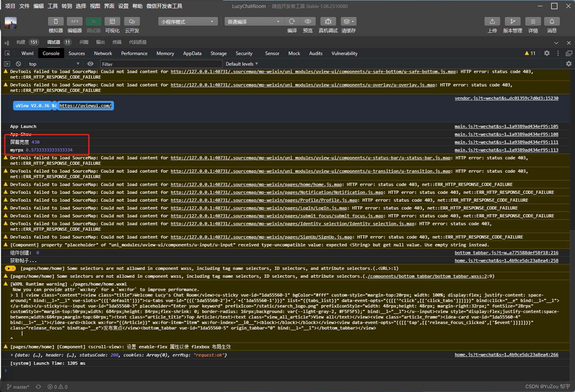575x392 pixels.
Task: Undock devtools into separate window
Action: (x=568, y=53)
